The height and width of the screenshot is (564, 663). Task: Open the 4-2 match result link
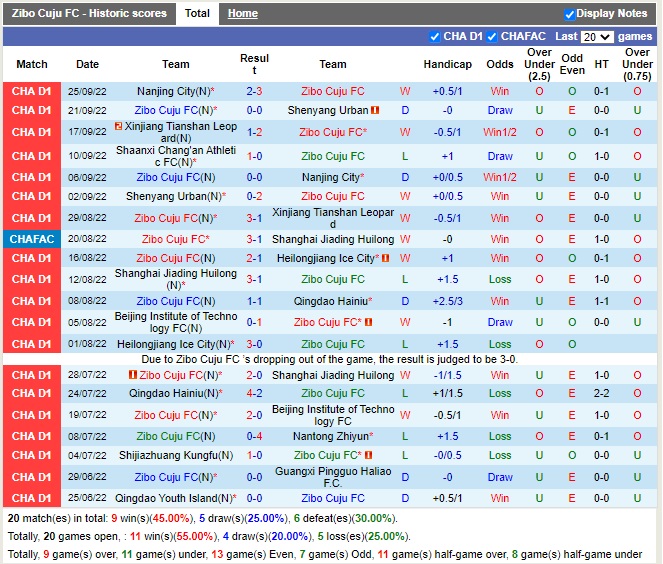(254, 393)
